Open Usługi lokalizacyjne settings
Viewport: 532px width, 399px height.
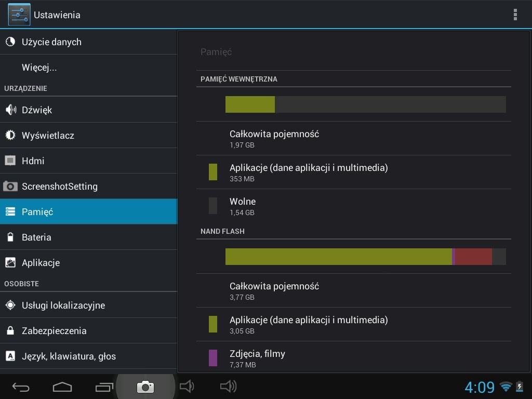click(x=88, y=305)
